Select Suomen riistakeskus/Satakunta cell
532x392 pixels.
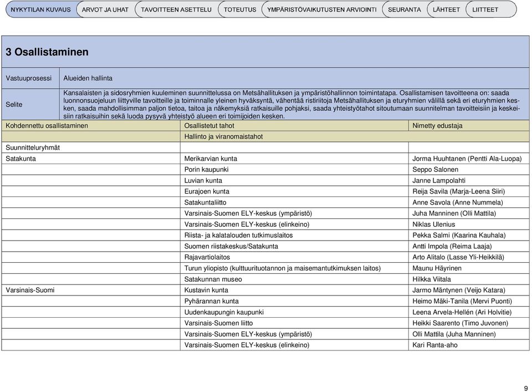[294, 246]
